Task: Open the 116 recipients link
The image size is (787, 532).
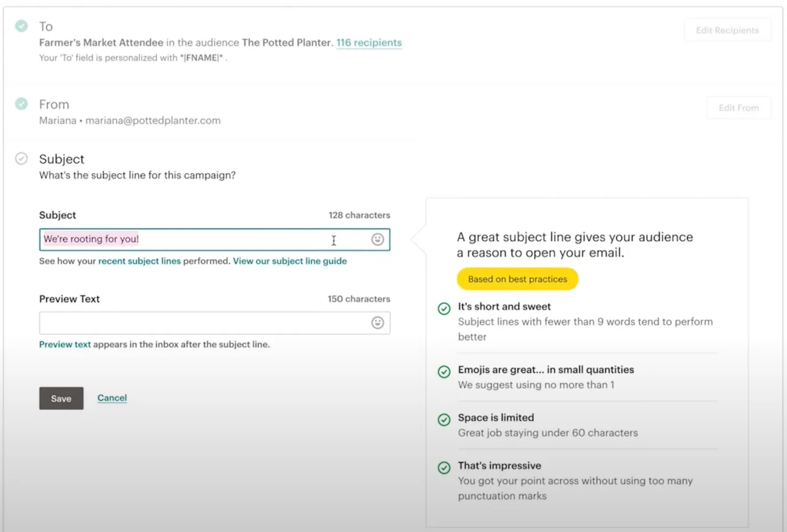Action: 369,43
